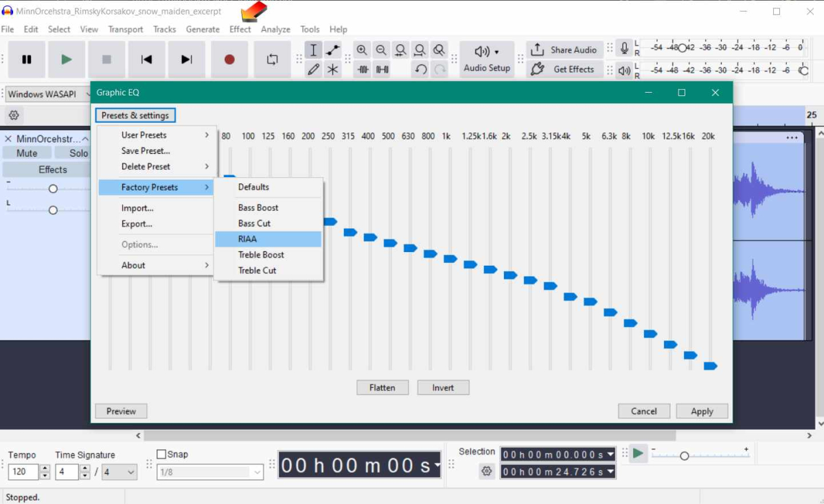Skip to end of the project
This screenshot has height=504, width=824.
186,60
